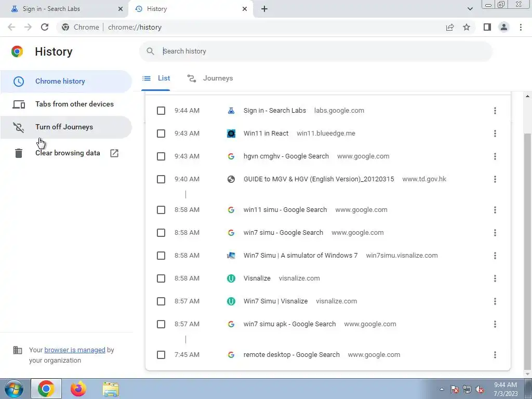The image size is (532, 399).
Task: Click Turn off Journeys in sidebar
Action: (66, 127)
